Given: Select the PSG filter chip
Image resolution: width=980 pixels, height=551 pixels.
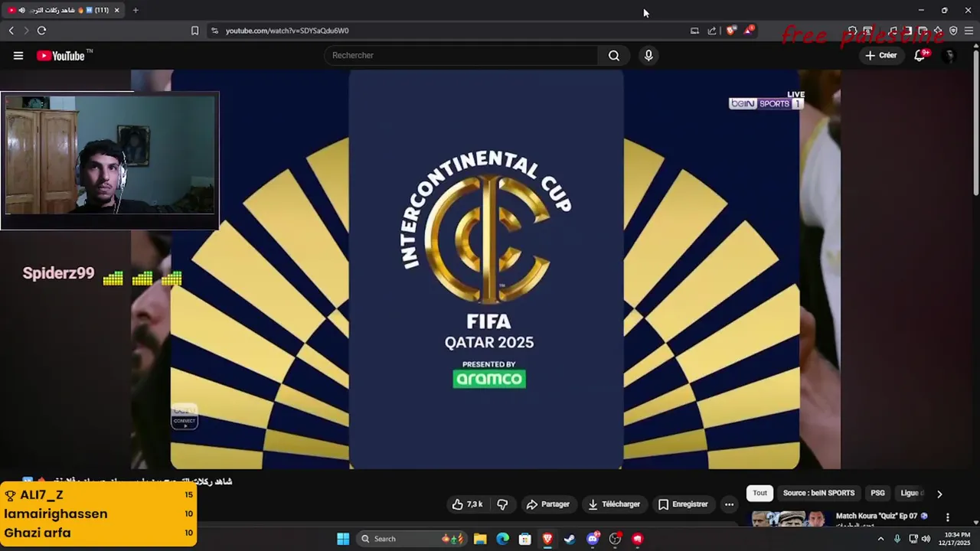Looking at the screenshot, I should point(877,493).
